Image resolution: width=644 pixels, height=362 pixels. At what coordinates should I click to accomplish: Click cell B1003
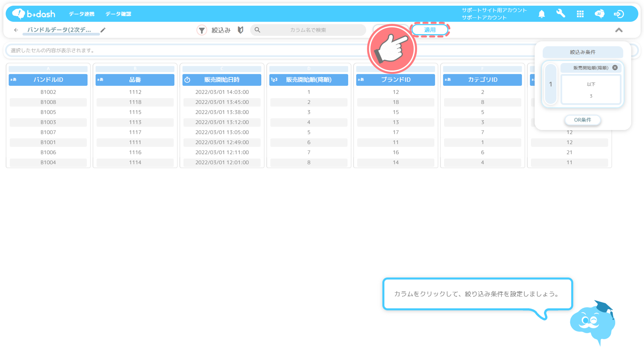tap(48, 122)
